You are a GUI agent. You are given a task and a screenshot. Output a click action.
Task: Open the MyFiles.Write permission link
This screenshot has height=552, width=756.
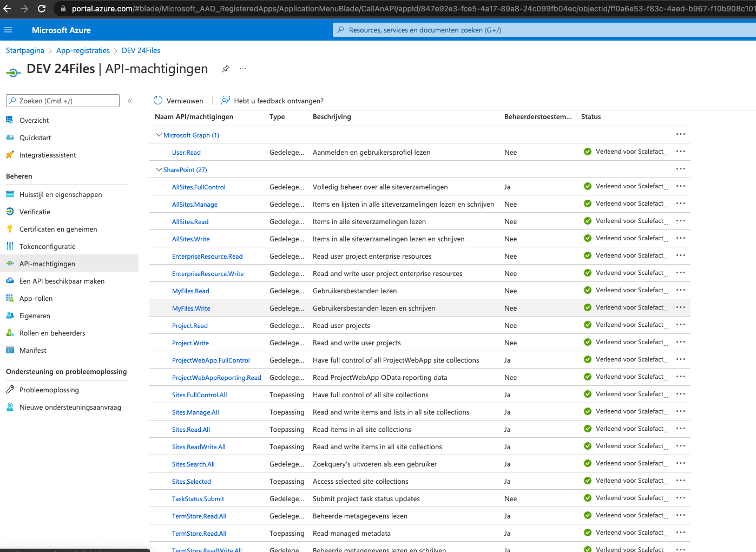click(191, 308)
